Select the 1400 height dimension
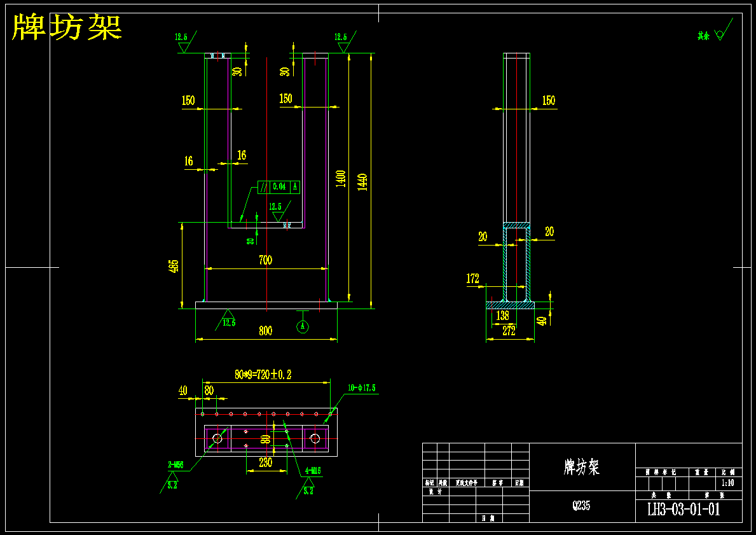 pyautogui.click(x=341, y=179)
